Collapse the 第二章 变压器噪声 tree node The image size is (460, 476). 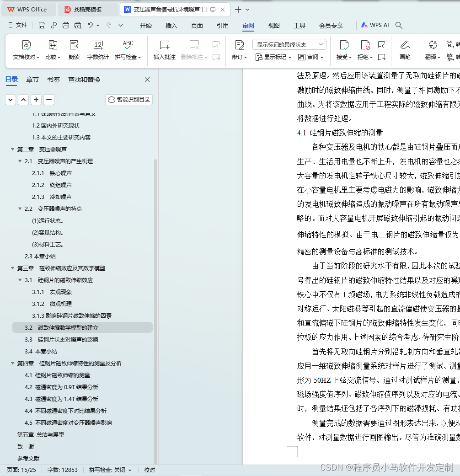(13, 149)
